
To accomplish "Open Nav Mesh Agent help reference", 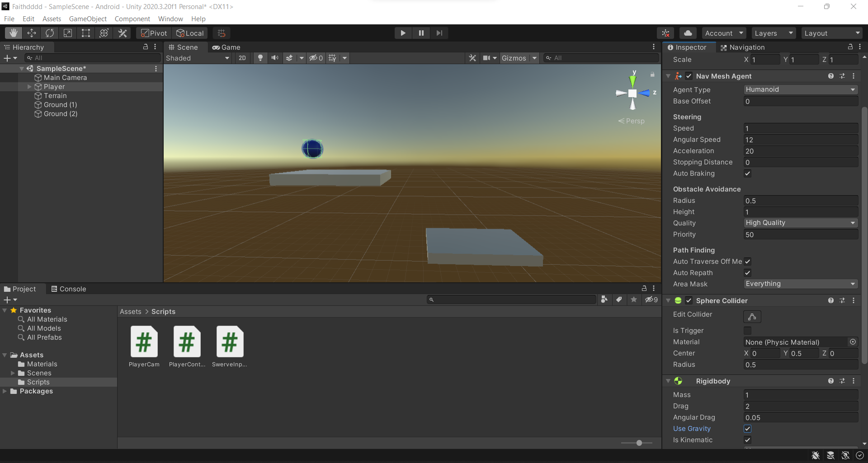I will click(831, 76).
